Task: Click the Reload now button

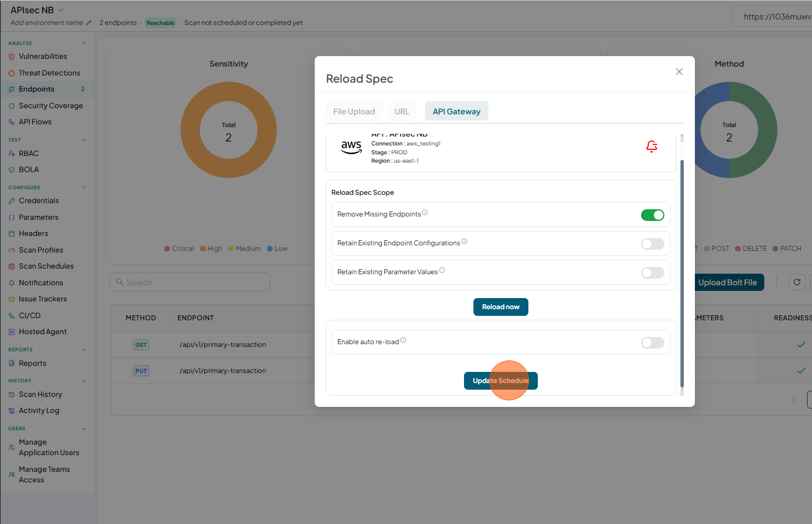Action: pos(501,307)
